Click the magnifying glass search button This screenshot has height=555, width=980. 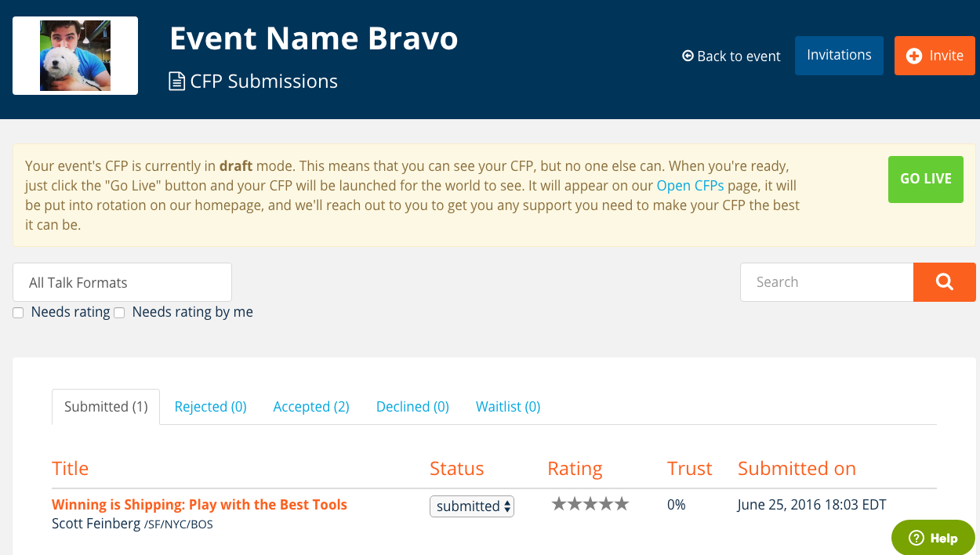pyautogui.click(x=944, y=282)
